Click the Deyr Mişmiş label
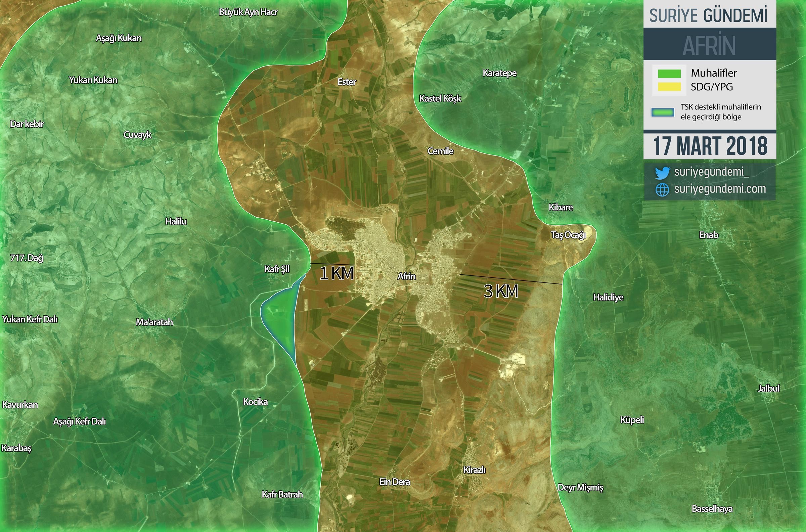Image resolution: width=806 pixels, height=532 pixels. (x=580, y=488)
